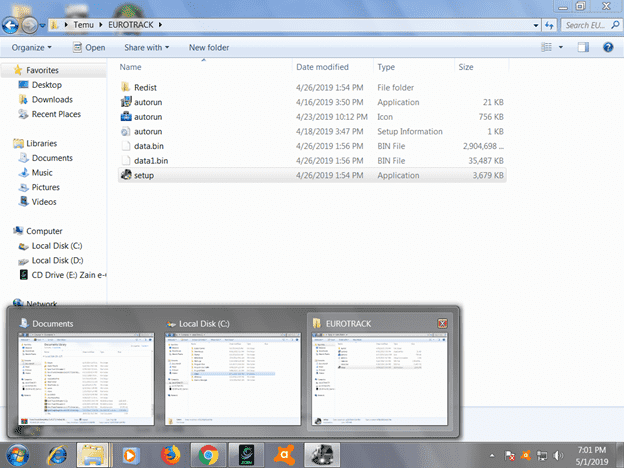This screenshot has height=468, width=624.
Task: Toggle the preview pane icon
Action: [x=583, y=47]
